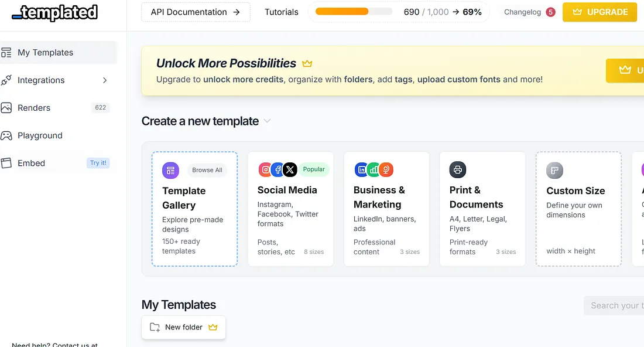Click the Unlock More Possibilities heading
The height and width of the screenshot is (347, 644).
coord(226,63)
